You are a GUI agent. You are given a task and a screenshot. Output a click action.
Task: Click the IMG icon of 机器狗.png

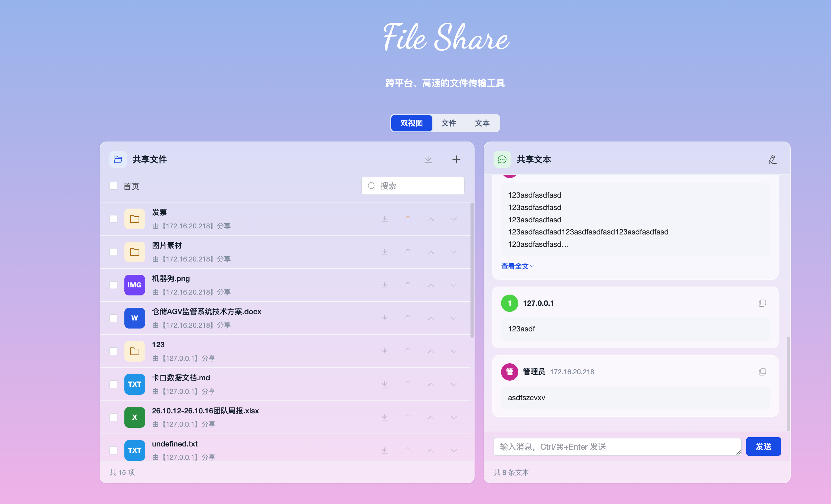click(x=134, y=285)
